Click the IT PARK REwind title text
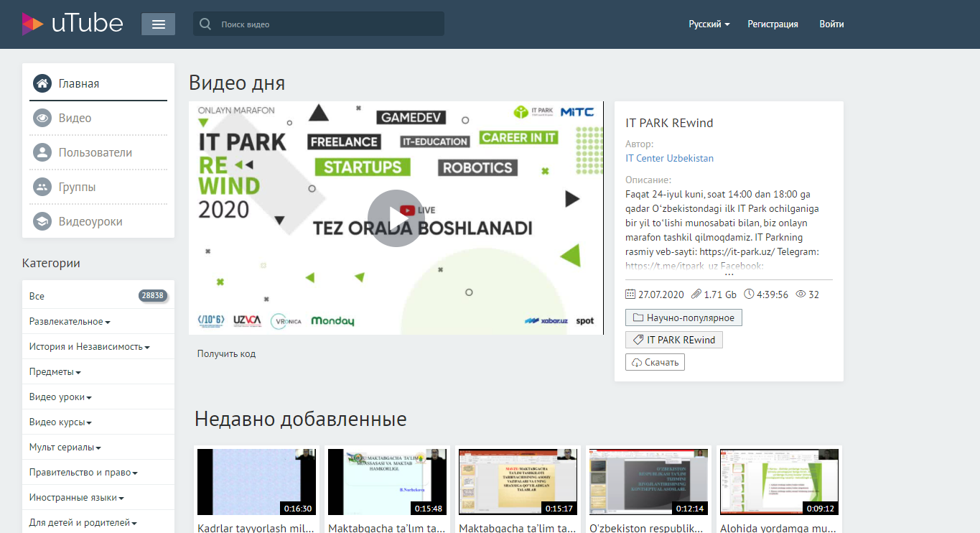 point(669,123)
